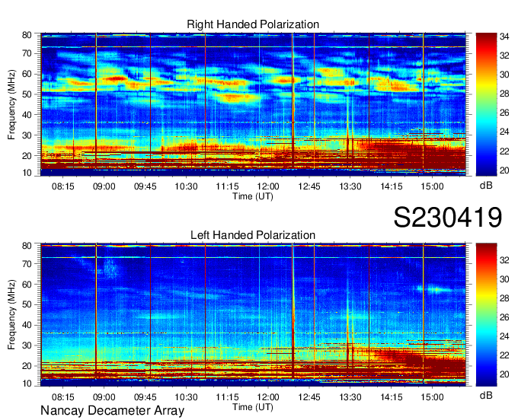Click the dB unit label of Right Handed color bar
518x420 pixels.
(x=486, y=186)
